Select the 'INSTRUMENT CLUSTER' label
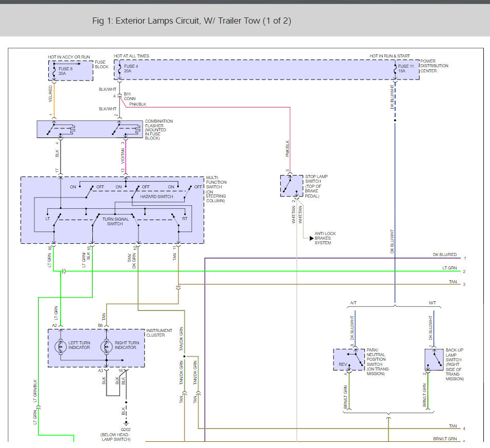Image resolution: width=490 pixels, height=448 pixels. click(x=159, y=333)
